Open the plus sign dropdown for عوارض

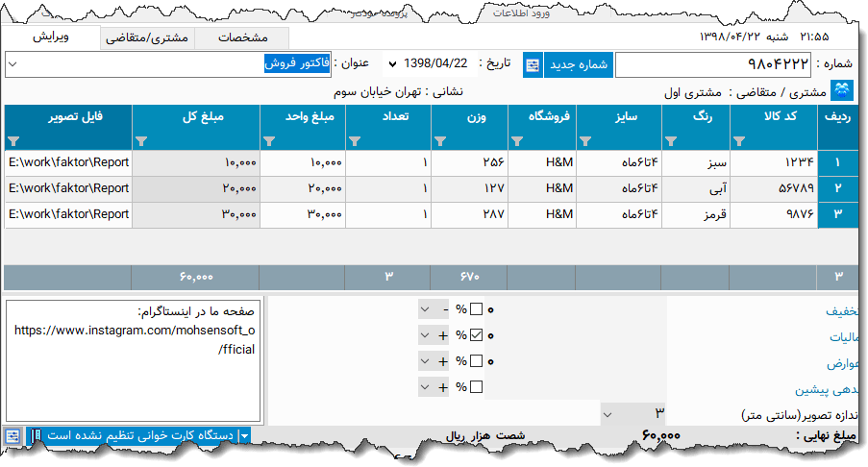pyautogui.click(x=425, y=360)
